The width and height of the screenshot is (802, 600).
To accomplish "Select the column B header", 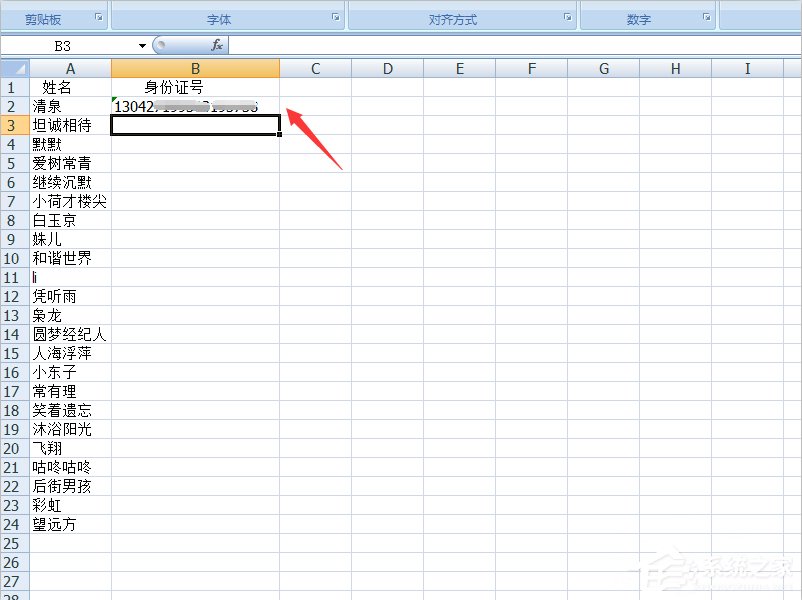I will click(195, 68).
